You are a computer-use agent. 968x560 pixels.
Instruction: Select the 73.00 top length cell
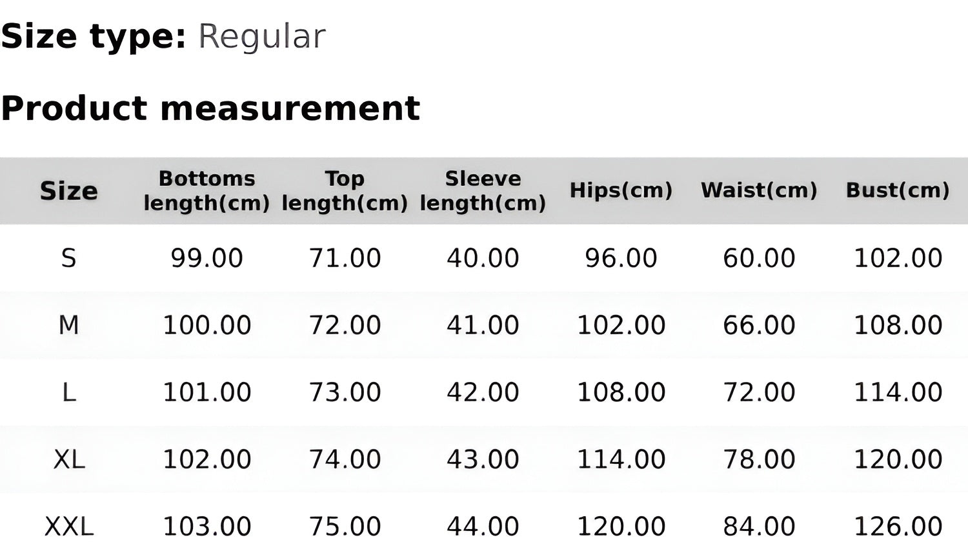tap(345, 392)
